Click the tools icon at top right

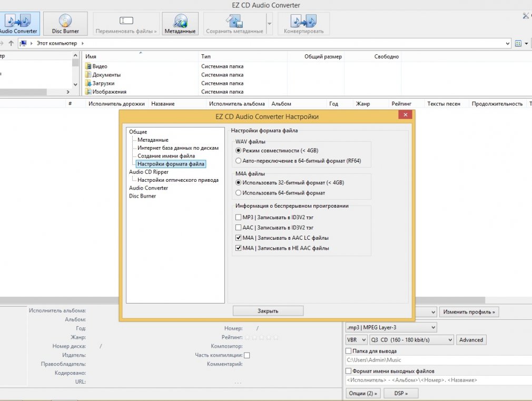pyautogui.click(x=526, y=16)
